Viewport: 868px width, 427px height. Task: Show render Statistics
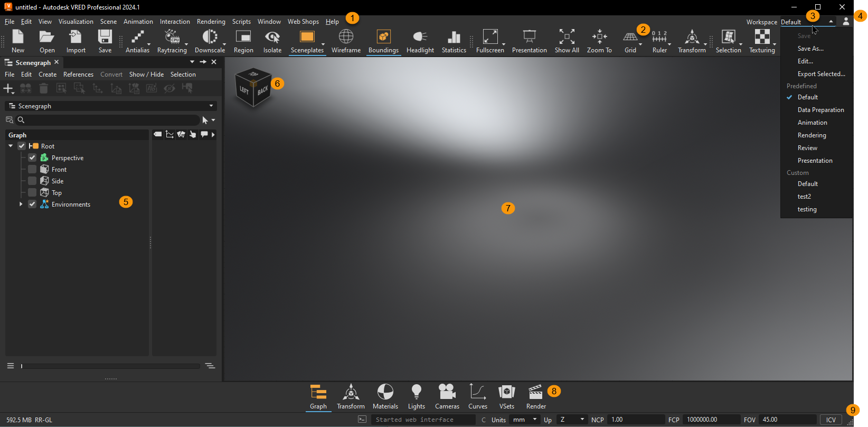click(x=454, y=41)
